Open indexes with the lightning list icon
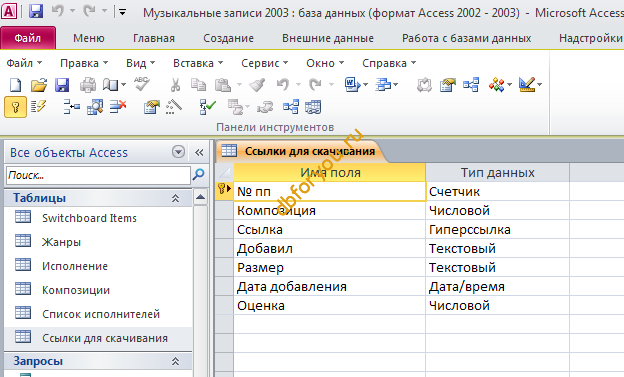 pos(39,107)
